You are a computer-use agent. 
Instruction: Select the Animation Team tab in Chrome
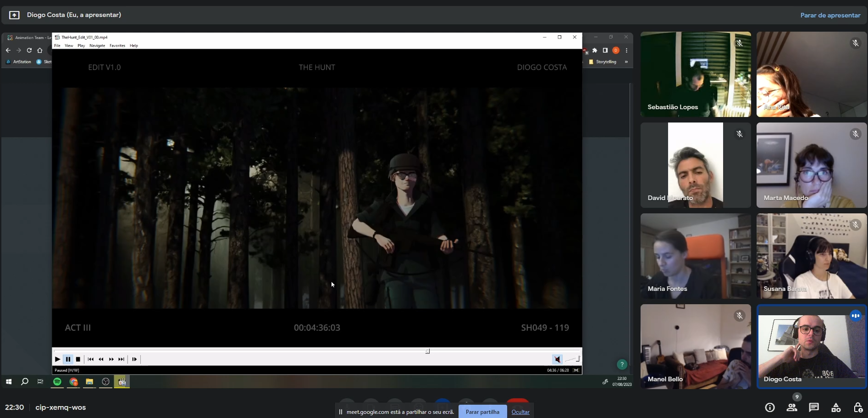pyautogui.click(x=29, y=38)
